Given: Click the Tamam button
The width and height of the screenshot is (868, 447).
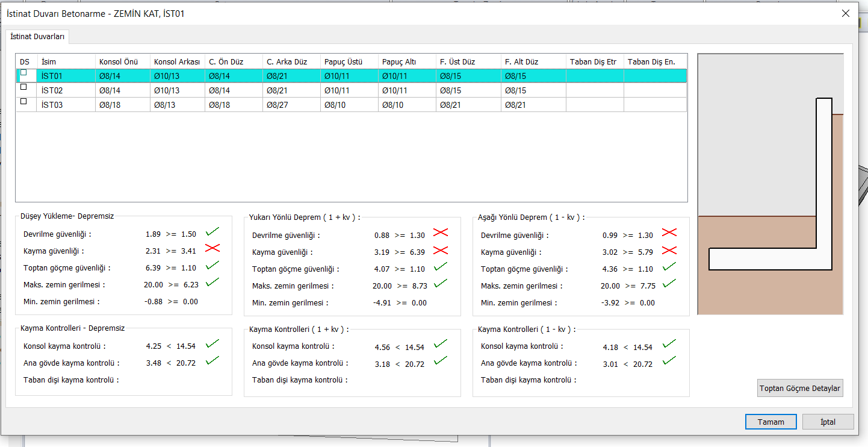Looking at the screenshot, I should (771, 422).
